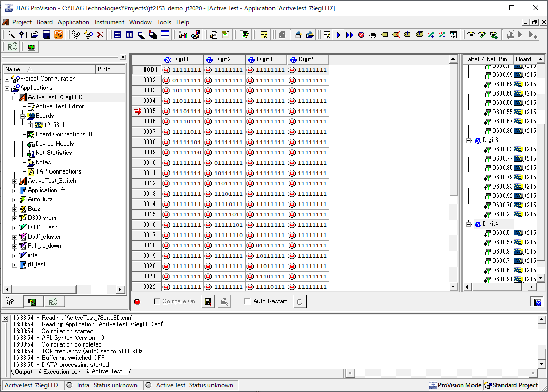Click the magic wand wizard toolbar icon

pyautogui.click(x=11, y=35)
